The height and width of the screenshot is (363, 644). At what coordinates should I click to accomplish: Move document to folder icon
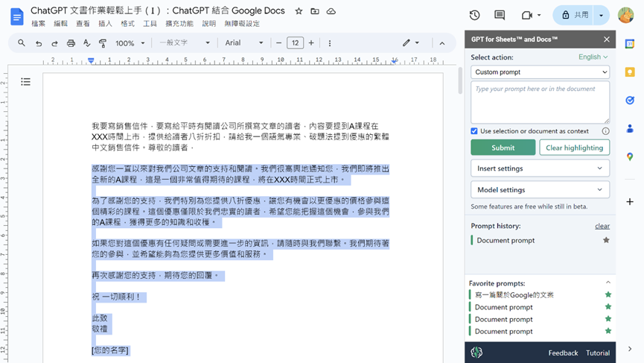(315, 11)
